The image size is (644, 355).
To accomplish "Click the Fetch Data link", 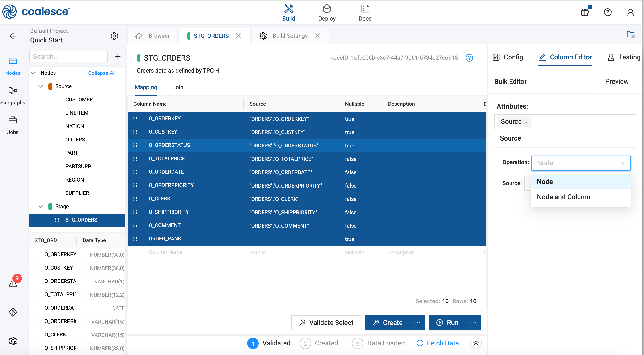I will (x=438, y=343).
